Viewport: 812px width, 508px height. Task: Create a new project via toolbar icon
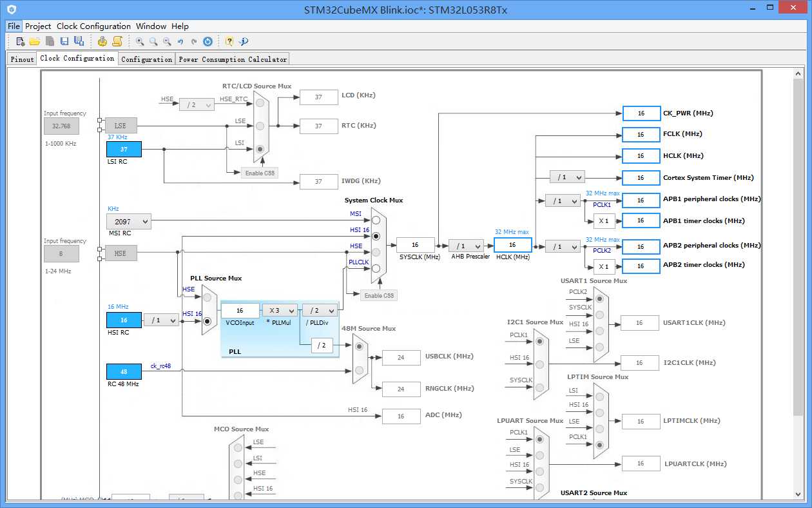point(21,41)
